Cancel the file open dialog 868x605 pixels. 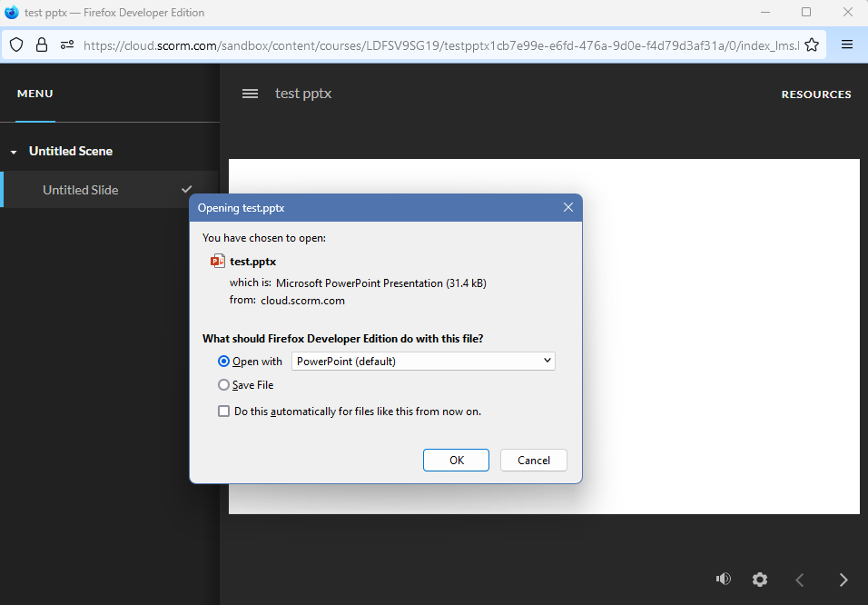[534, 460]
